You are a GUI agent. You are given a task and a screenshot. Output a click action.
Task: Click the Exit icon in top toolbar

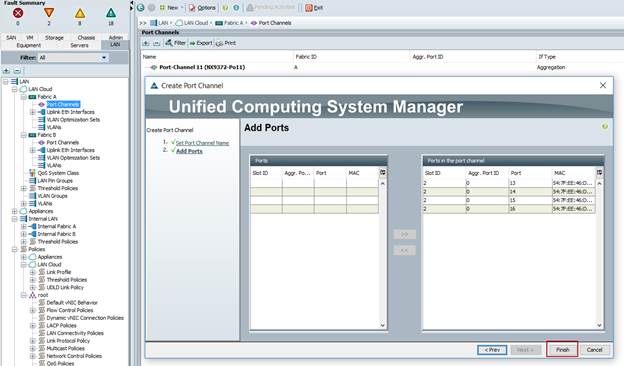point(309,8)
